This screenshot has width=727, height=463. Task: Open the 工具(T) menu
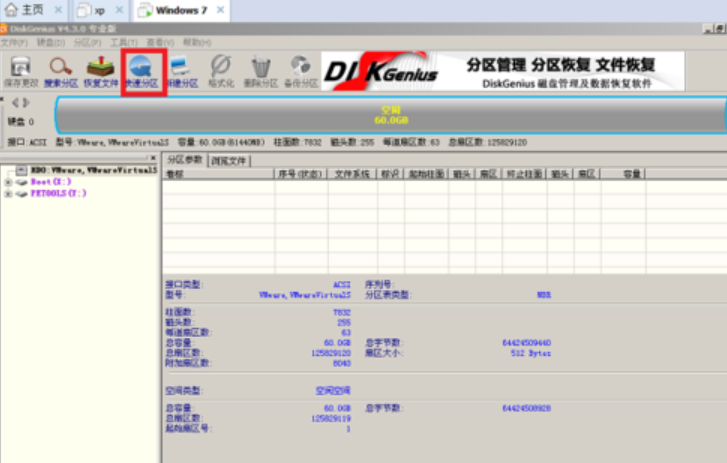[x=124, y=43]
